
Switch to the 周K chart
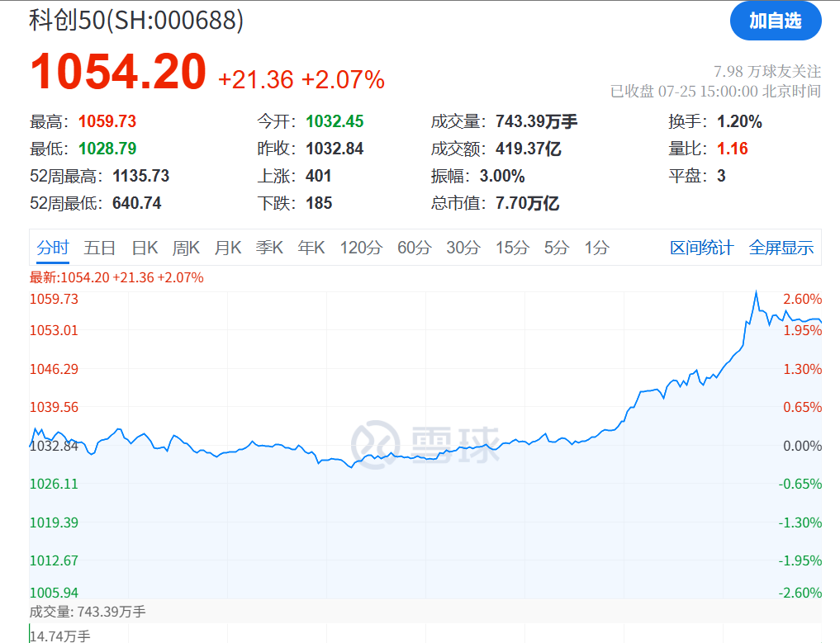186,248
